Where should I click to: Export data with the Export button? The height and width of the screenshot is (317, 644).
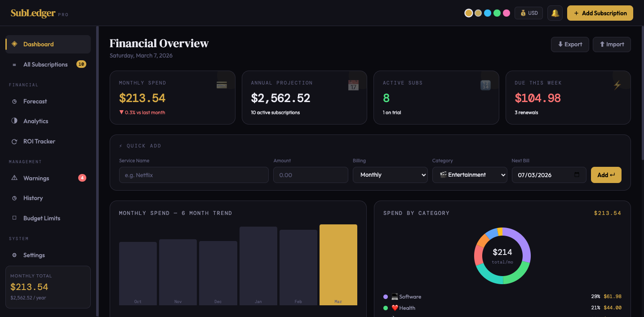pos(570,44)
